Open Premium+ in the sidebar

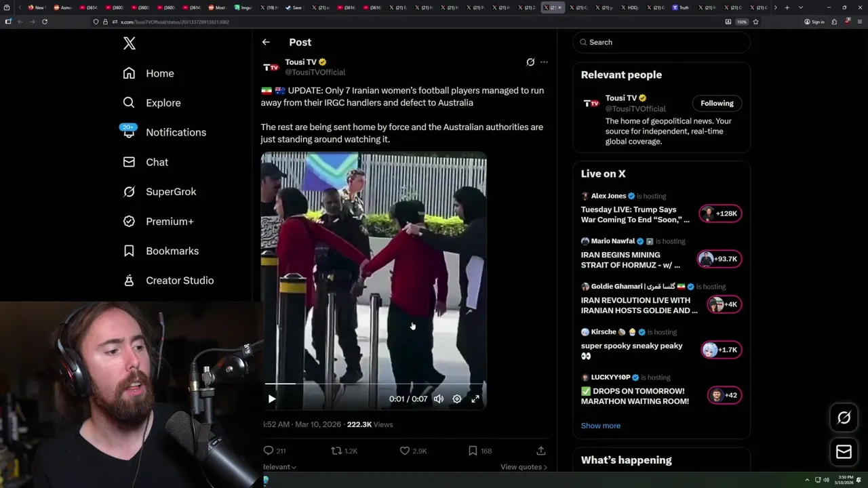[x=158, y=221]
